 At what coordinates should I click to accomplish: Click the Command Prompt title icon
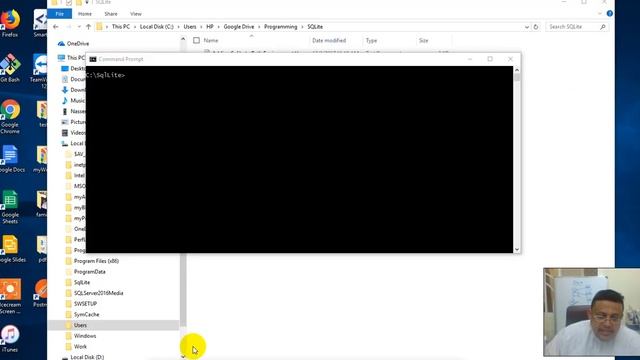pyautogui.click(x=93, y=59)
